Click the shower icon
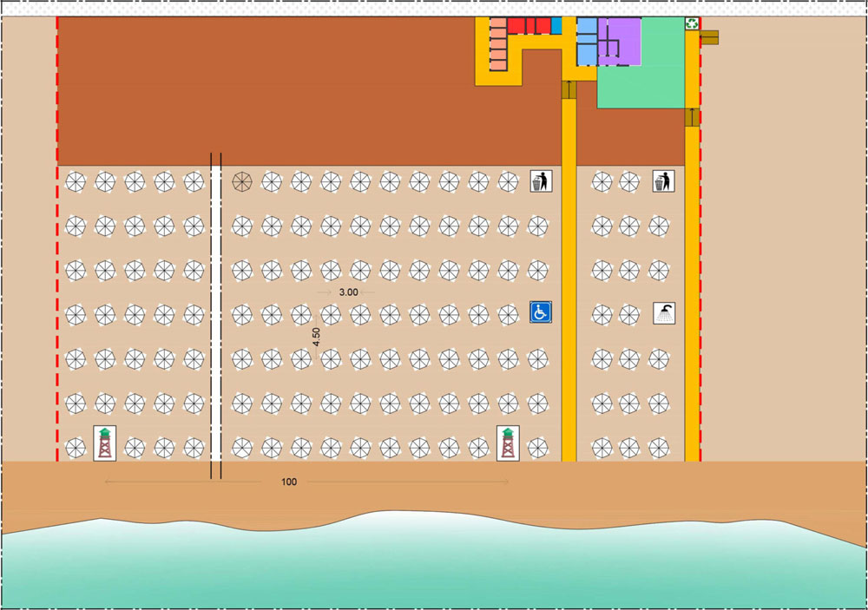The image size is (868, 610). click(x=664, y=313)
